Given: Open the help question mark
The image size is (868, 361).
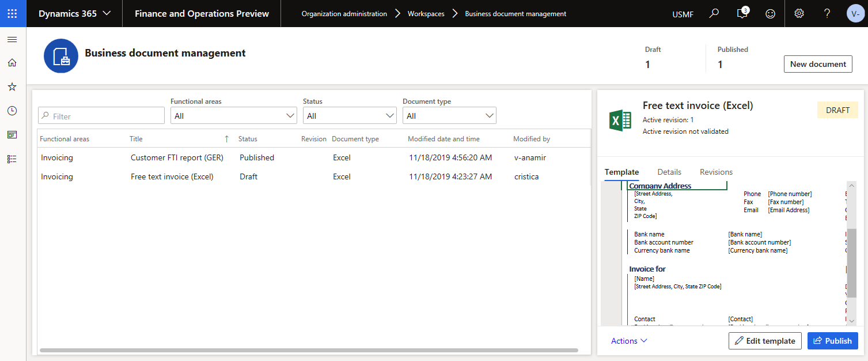Looking at the screenshot, I should (x=827, y=13).
